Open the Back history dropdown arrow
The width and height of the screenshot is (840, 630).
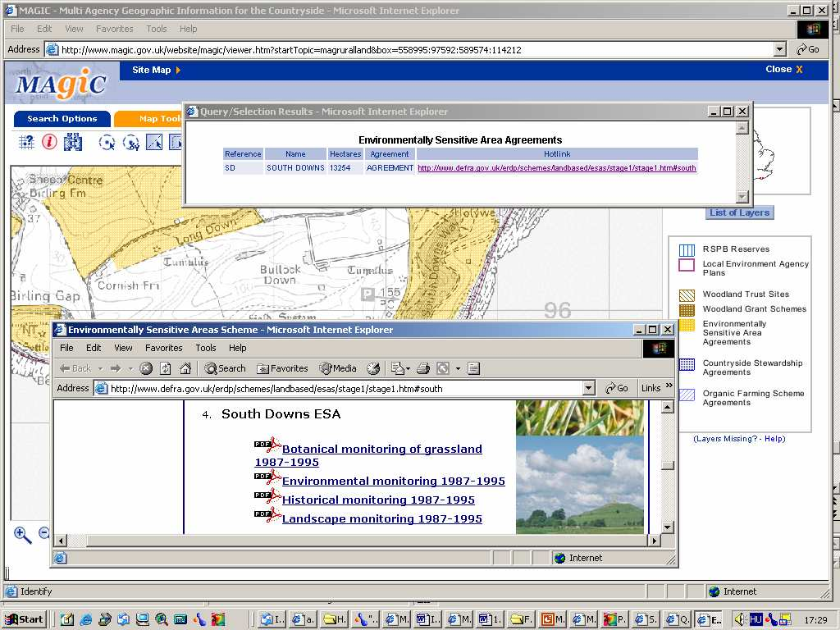(100, 368)
